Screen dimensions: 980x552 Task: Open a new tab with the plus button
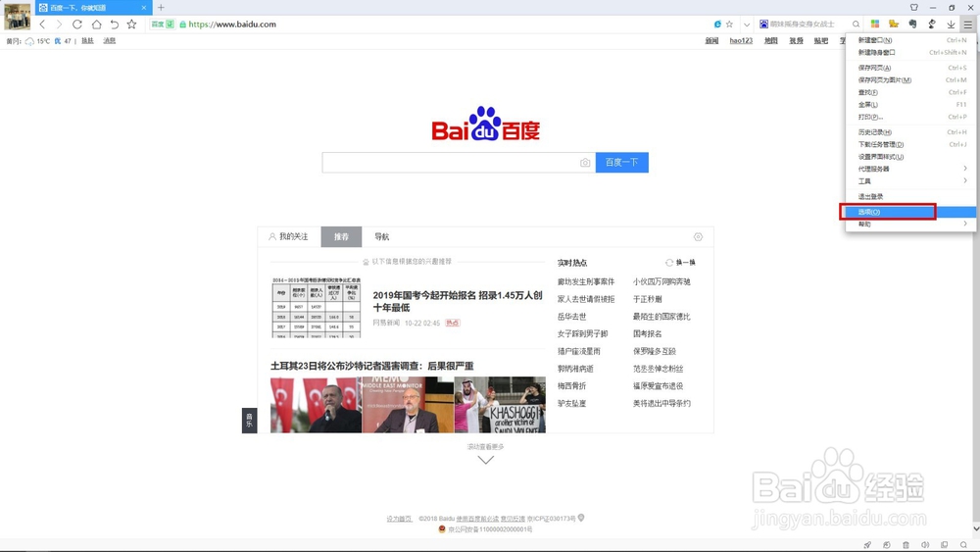(x=161, y=8)
